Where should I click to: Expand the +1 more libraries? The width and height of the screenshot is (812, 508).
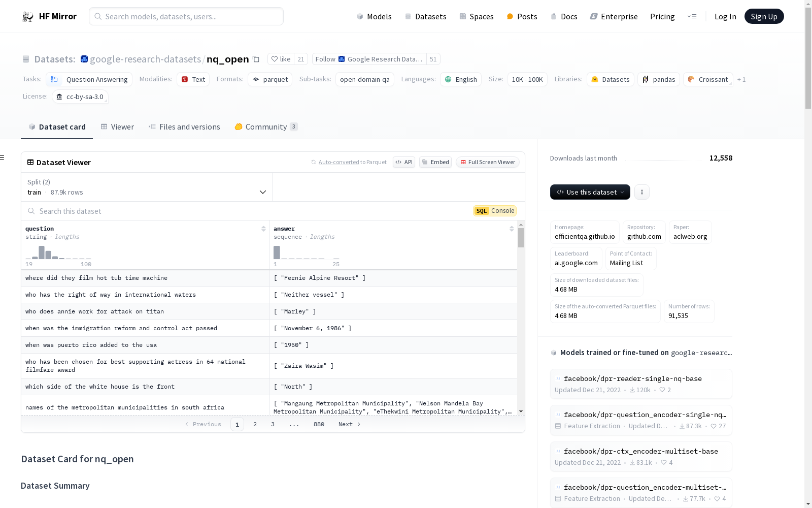[x=741, y=79]
